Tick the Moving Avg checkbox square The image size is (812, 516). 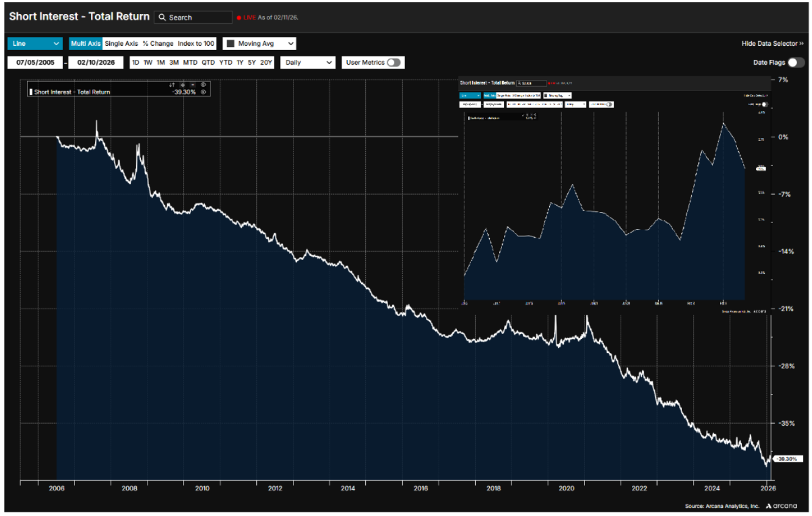[x=231, y=43]
